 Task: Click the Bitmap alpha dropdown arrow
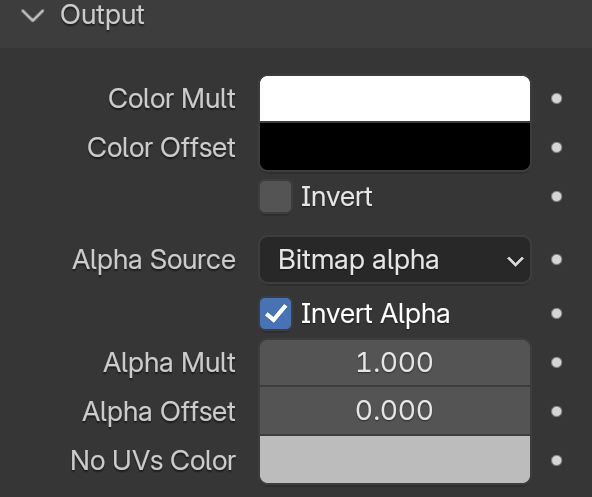click(x=515, y=261)
